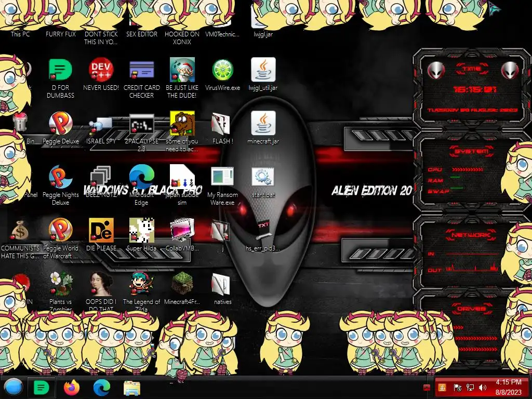Click the Java tray icon

pos(442,388)
